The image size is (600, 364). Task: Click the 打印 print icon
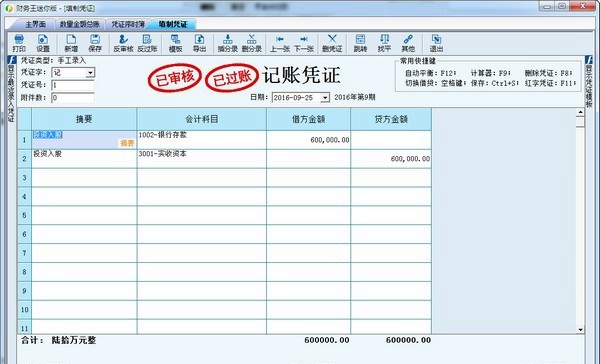pos(19,43)
